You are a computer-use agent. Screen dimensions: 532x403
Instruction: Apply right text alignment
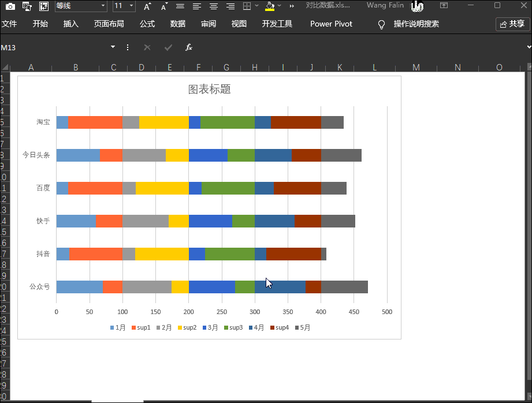(230, 6)
